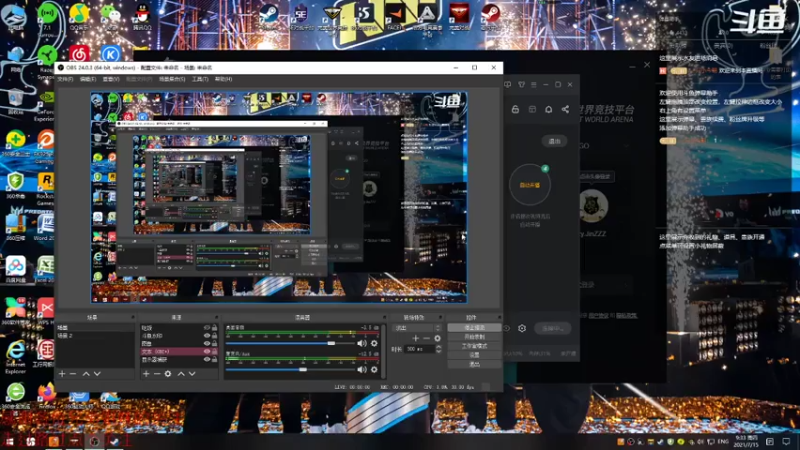Remove scene transition with minus icon

tap(427, 338)
